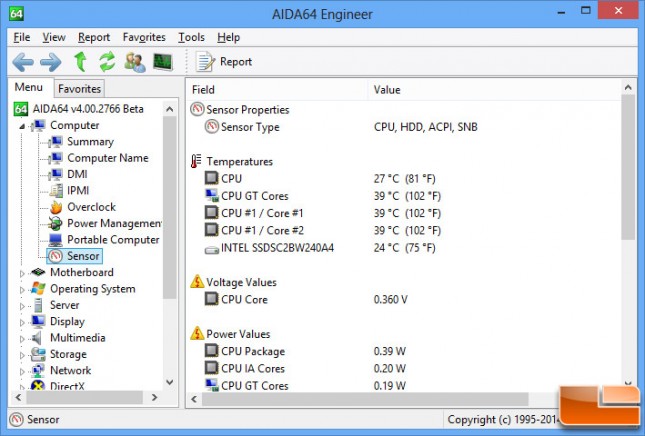Click sensor list horizontal scrollbar left arrow
Image resolution: width=645 pixels, height=436 pixels.
[194, 399]
